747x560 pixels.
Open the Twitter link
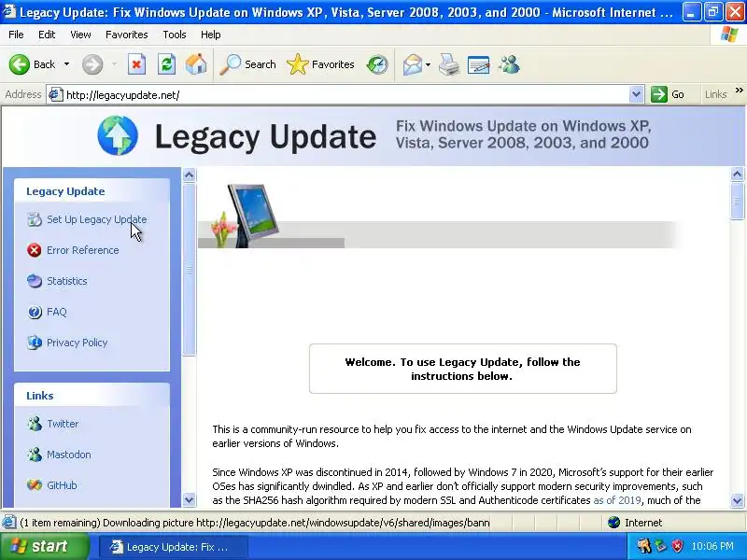click(63, 424)
